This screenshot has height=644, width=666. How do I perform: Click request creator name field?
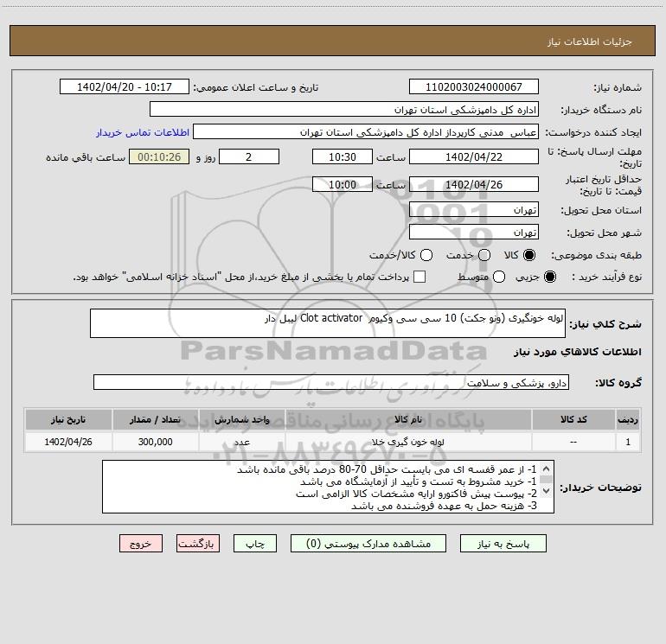[366, 131]
